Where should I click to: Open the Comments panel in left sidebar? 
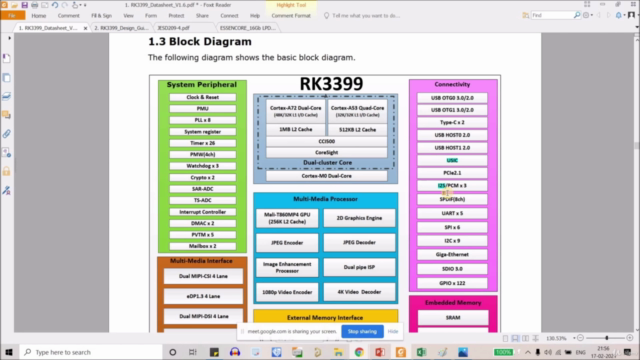coord(7,115)
